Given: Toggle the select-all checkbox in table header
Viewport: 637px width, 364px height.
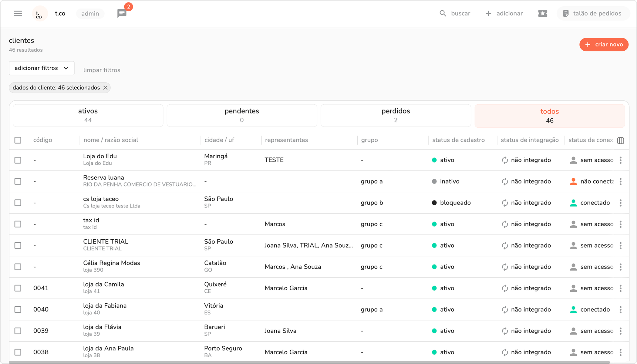Looking at the screenshot, I should point(18,140).
